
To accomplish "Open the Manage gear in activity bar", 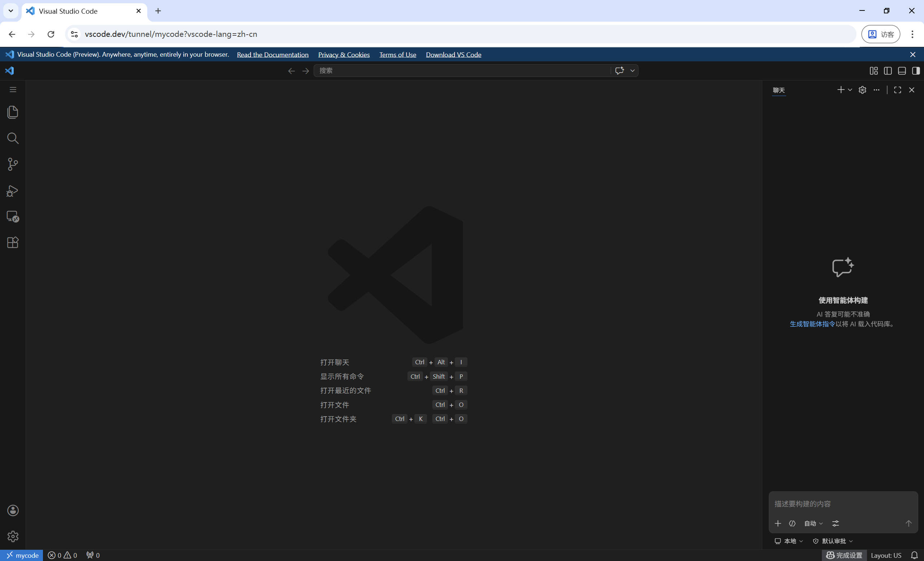I will tap(13, 536).
